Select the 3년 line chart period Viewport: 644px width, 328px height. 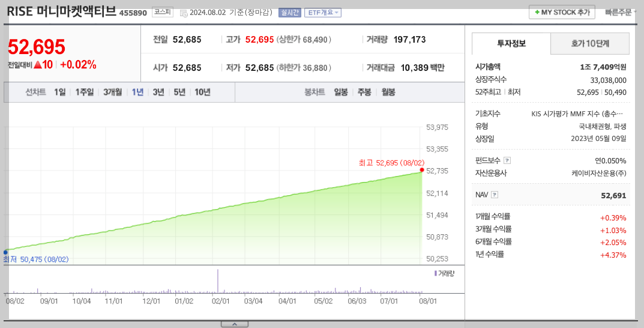pos(158,92)
